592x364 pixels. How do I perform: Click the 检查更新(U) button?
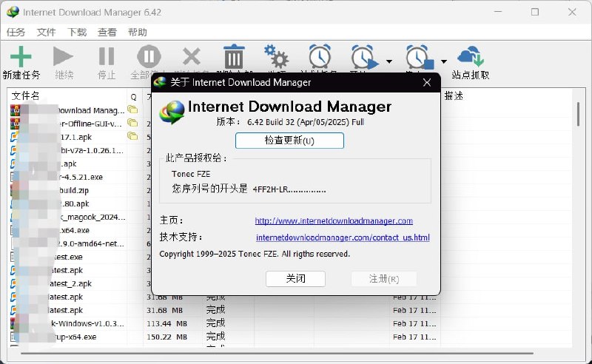click(x=289, y=141)
